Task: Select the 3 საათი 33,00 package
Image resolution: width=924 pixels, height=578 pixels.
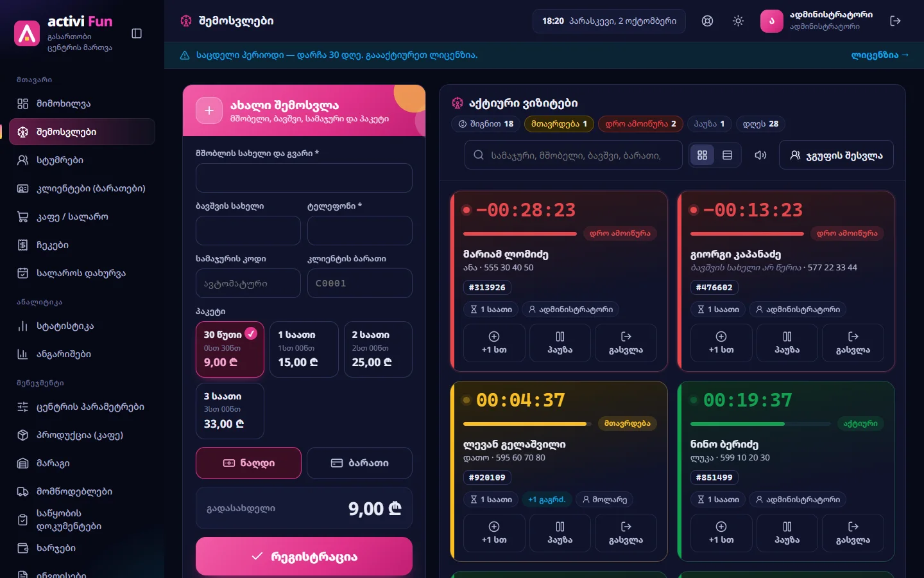Action: click(230, 411)
